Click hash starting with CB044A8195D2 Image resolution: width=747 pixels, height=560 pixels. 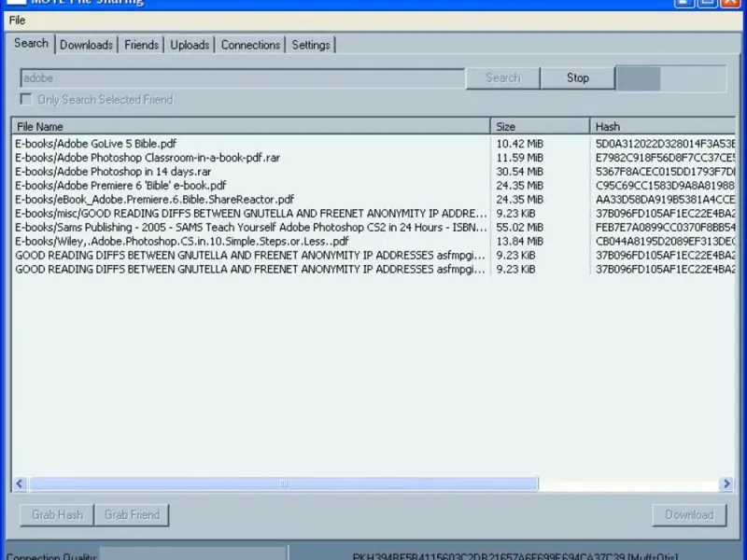click(x=665, y=242)
